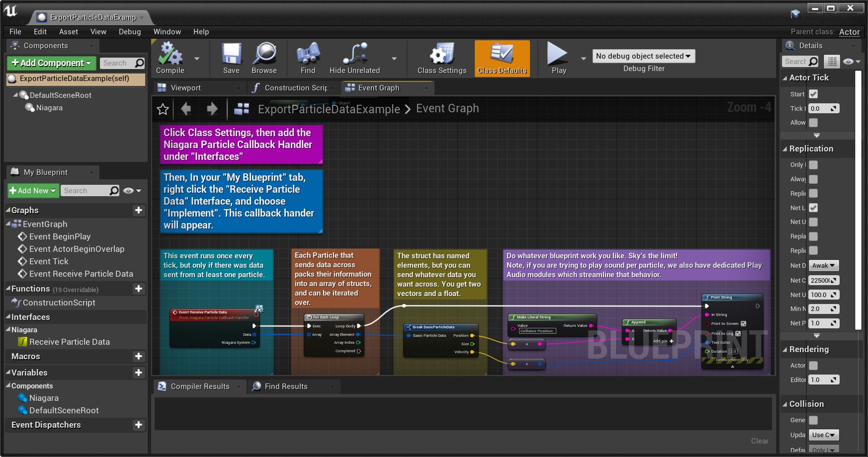Open the Asset menu
Image resolution: width=868 pixels, height=457 pixels.
[68, 32]
